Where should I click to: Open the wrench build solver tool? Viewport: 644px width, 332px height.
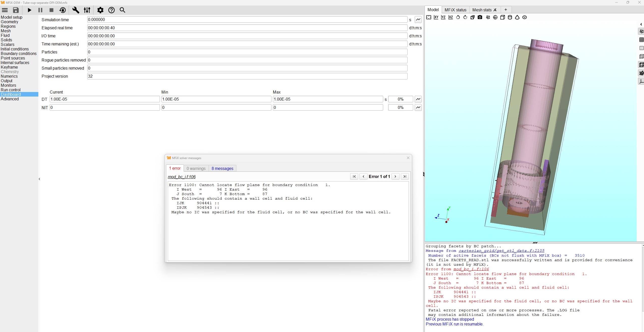coord(76,10)
